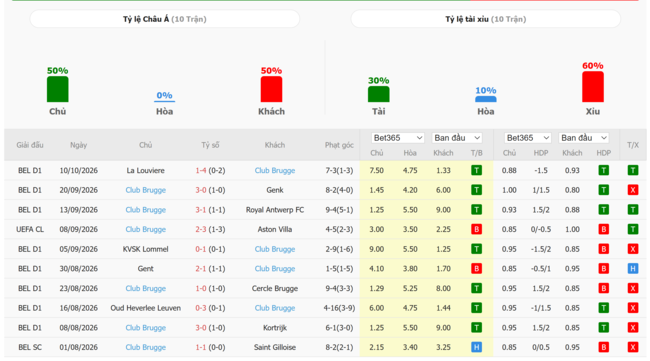The height and width of the screenshot is (361, 650).
Task: Click the red Khách 50% bar
Action: (x=271, y=89)
